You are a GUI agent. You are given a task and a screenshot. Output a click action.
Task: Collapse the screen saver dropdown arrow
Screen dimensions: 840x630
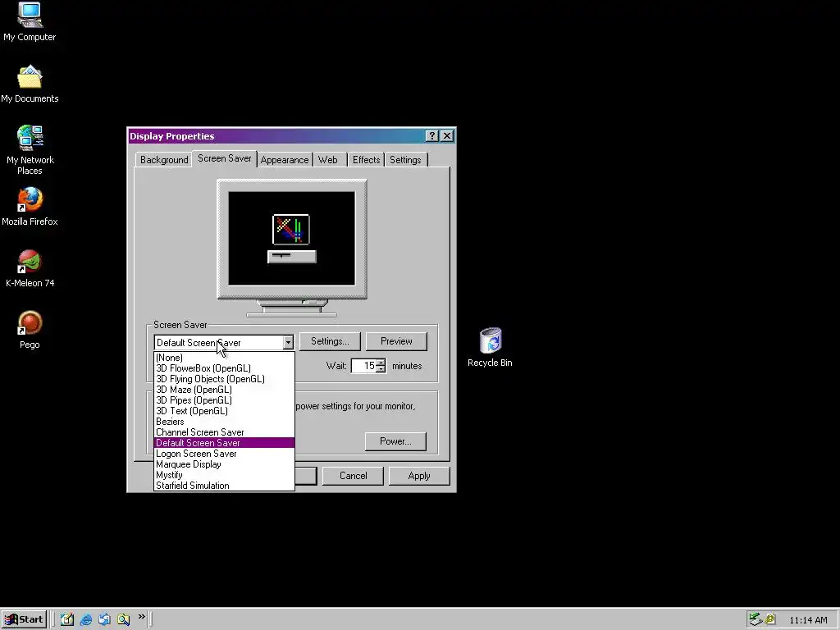[288, 342]
